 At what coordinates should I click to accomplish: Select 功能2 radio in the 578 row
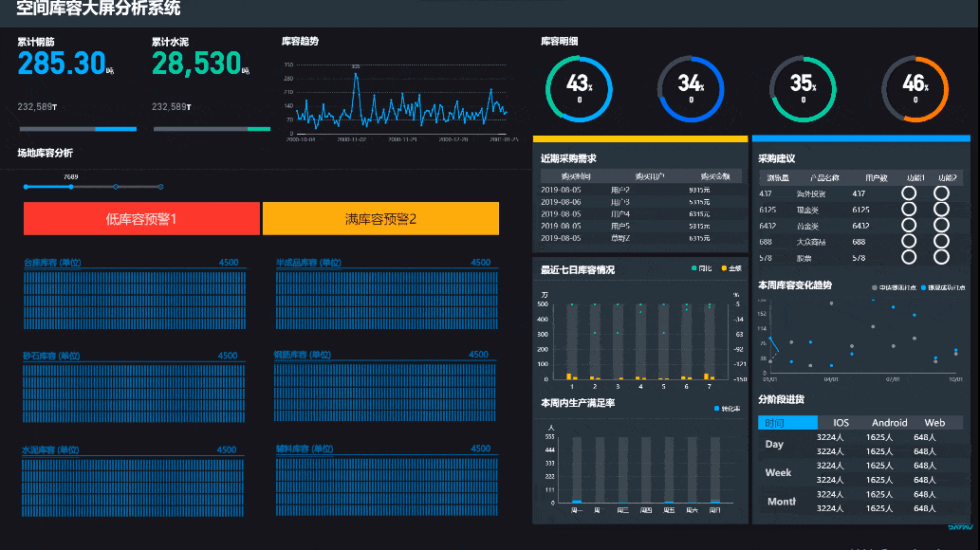coord(941,257)
